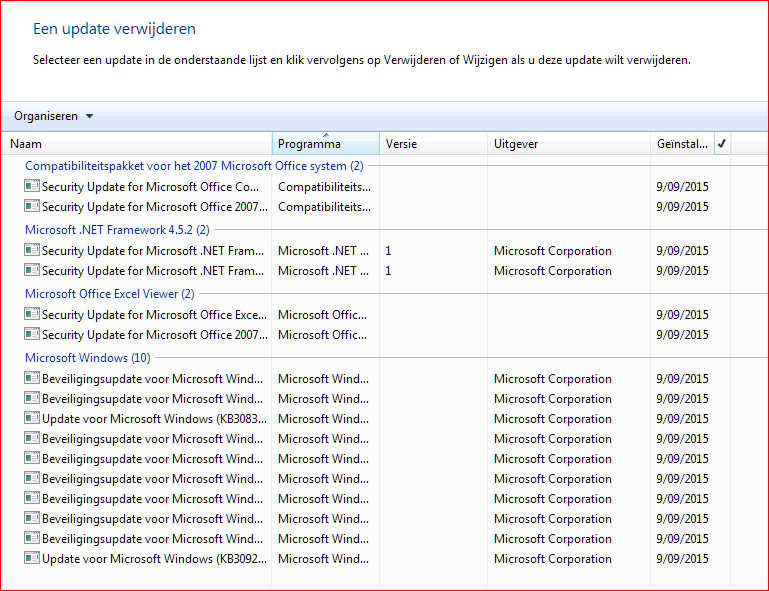The width and height of the screenshot is (769, 591).
Task: Sort the list by Naam column
Action: pos(138,144)
